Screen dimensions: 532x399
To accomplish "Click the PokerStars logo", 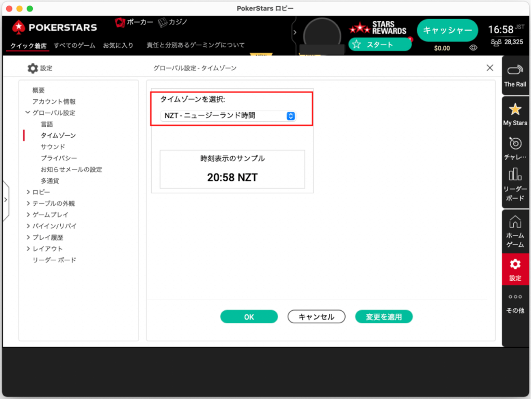I will click(x=54, y=27).
